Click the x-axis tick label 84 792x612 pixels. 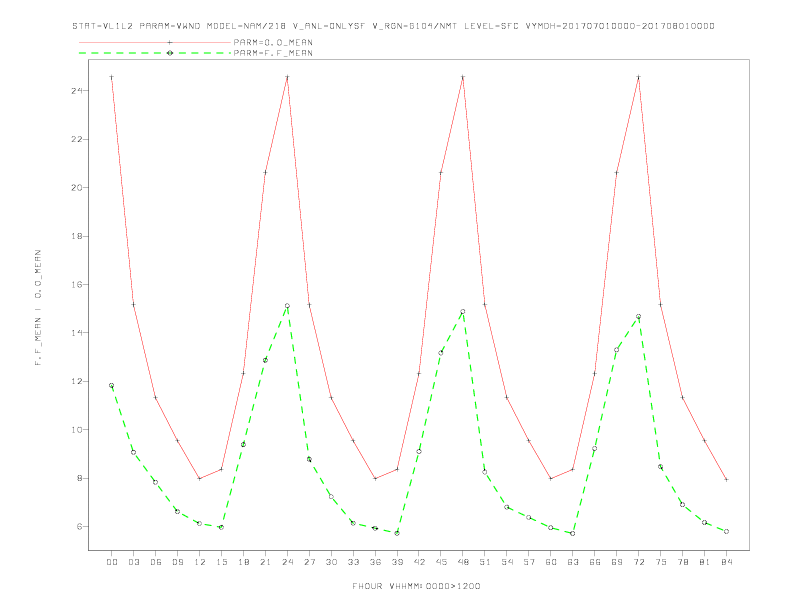pyautogui.click(x=726, y=562)
